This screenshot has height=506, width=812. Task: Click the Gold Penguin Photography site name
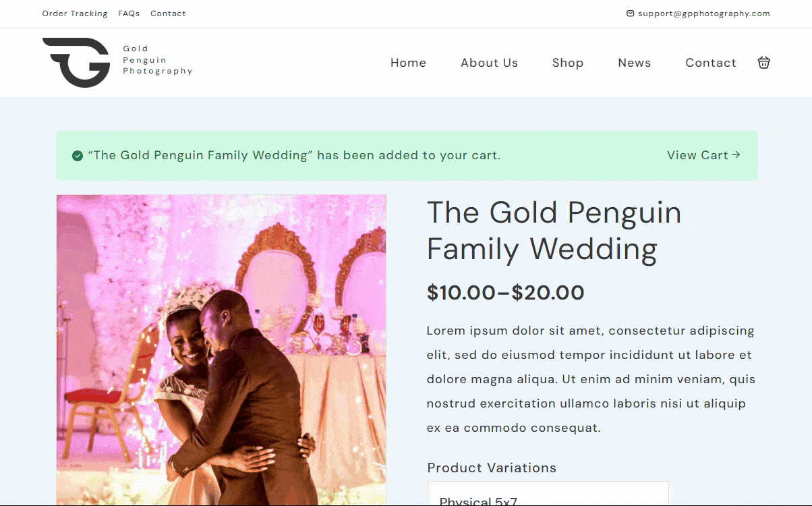point(157,60)
